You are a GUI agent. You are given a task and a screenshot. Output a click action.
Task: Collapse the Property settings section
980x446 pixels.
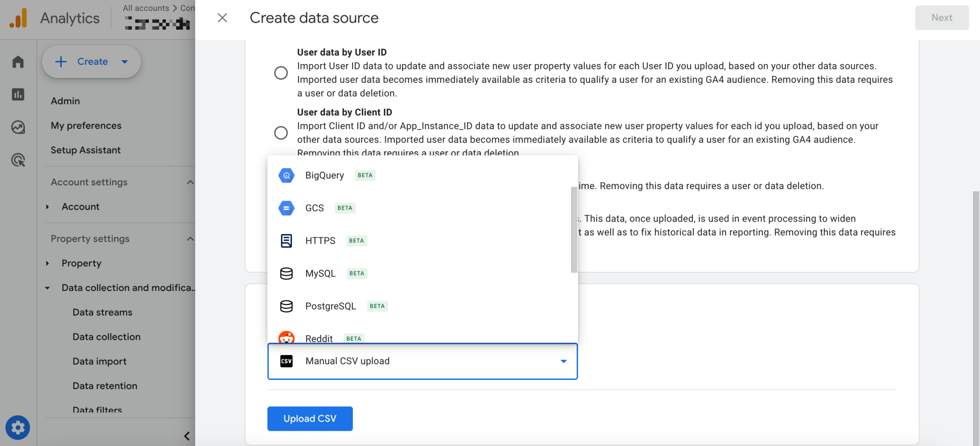tap(190, 239)
